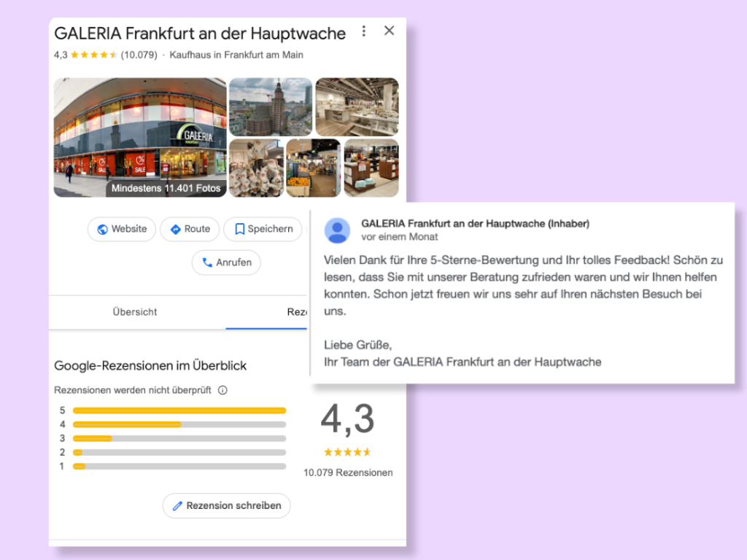The width and height of the screenshot is (747, 560).
Task: Click the info icon next to Rezensionen werden nicht überprüft
Action: (222, 391)
